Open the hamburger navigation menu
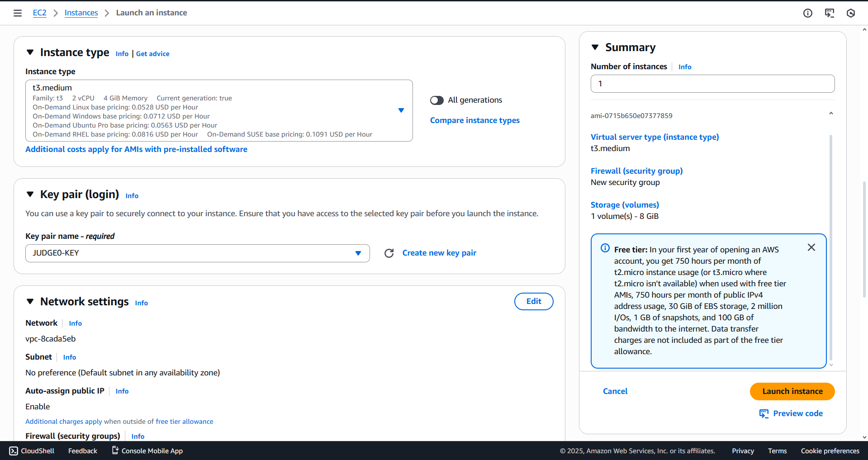Viewport: 868px width, 460px height. pos(18,13)
